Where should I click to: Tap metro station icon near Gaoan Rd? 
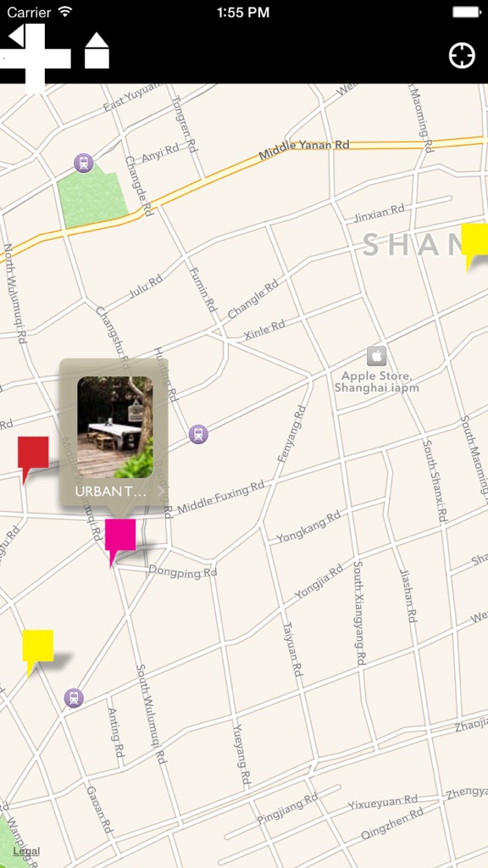pos(74,698)
